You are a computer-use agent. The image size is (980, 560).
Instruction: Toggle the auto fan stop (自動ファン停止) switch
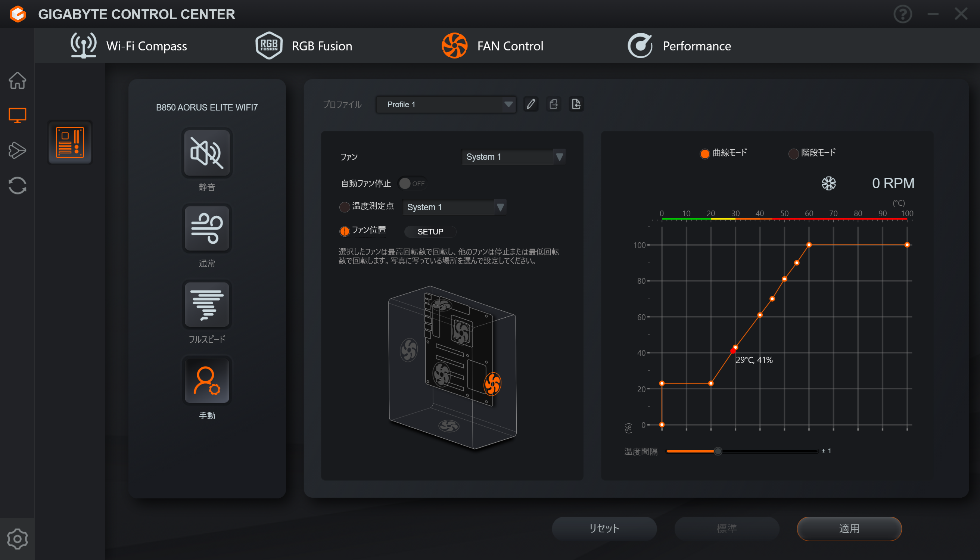click(412, 183)
